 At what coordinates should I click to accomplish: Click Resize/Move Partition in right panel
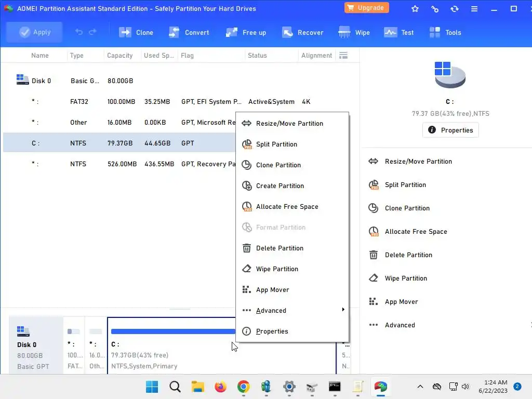410,162
